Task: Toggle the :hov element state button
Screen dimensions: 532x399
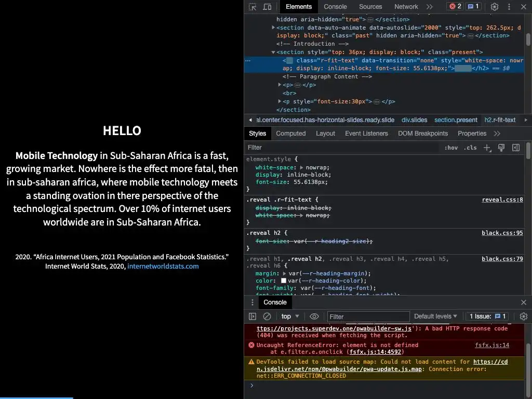Action: [x=451, y=148]
